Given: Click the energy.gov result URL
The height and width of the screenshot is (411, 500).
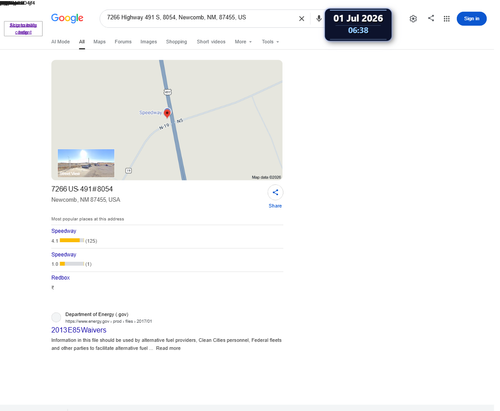Looking at the screenshot, I should tap(108, 321).
